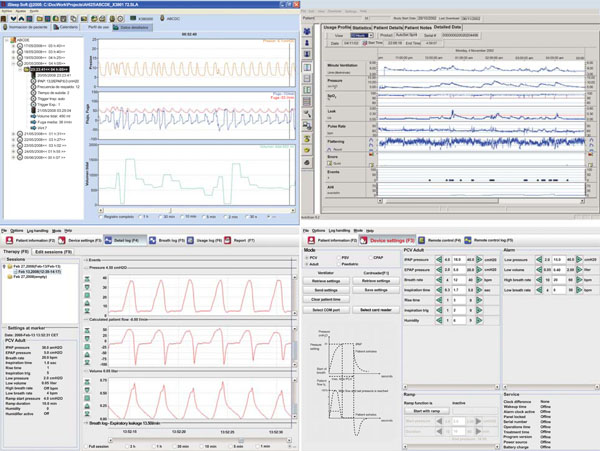600x451 pixels.
Task: Click the yellow folder toolbar icon in iSleep Soft
Action: (x=39, y=18)
